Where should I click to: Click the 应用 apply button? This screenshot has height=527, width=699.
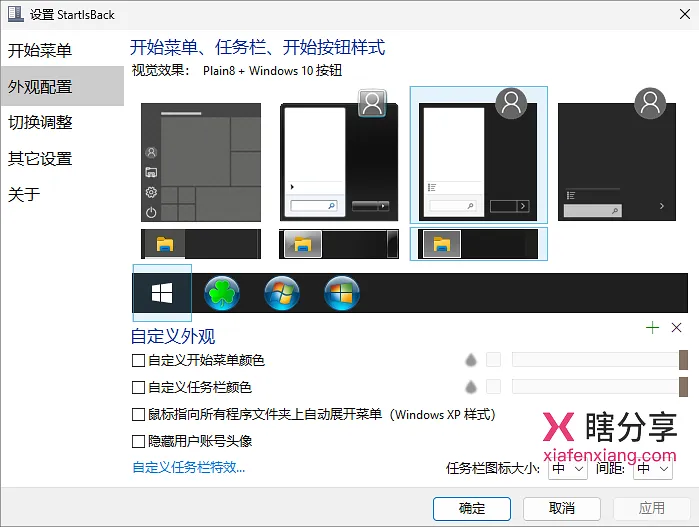coord(652,508)
